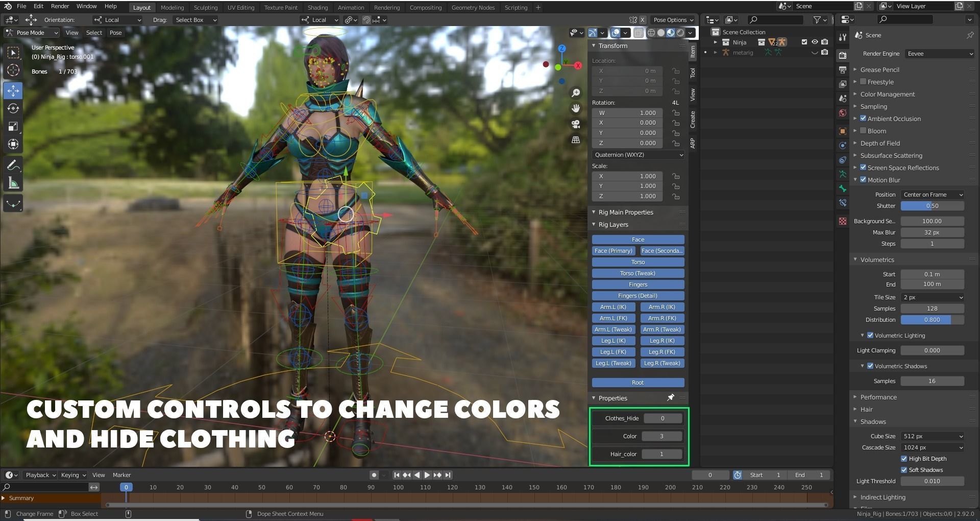Toggle Volumetric Lighting checkbox

[x=870, y=336]
